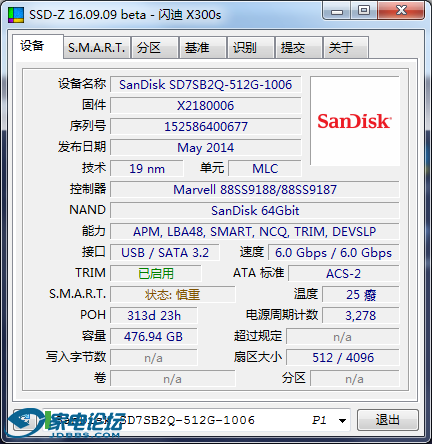Click the 分区 partition n/a field

[355, 379]
